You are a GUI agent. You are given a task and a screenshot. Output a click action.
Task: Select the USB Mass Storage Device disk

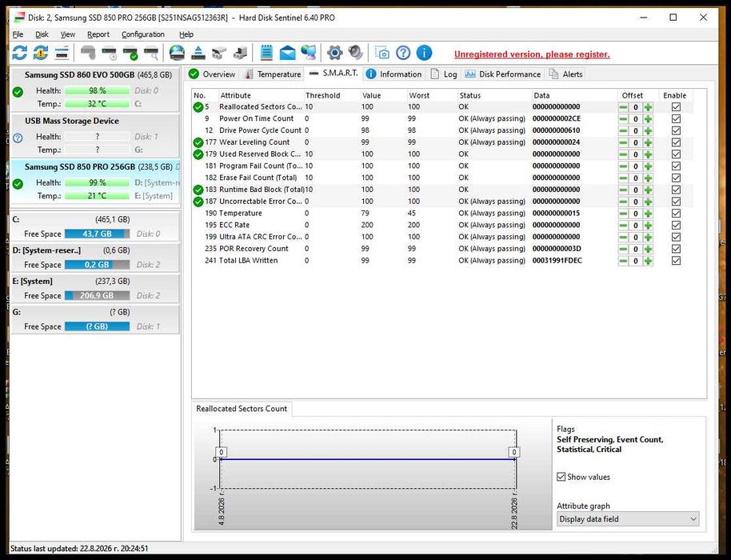coord(94,136)
